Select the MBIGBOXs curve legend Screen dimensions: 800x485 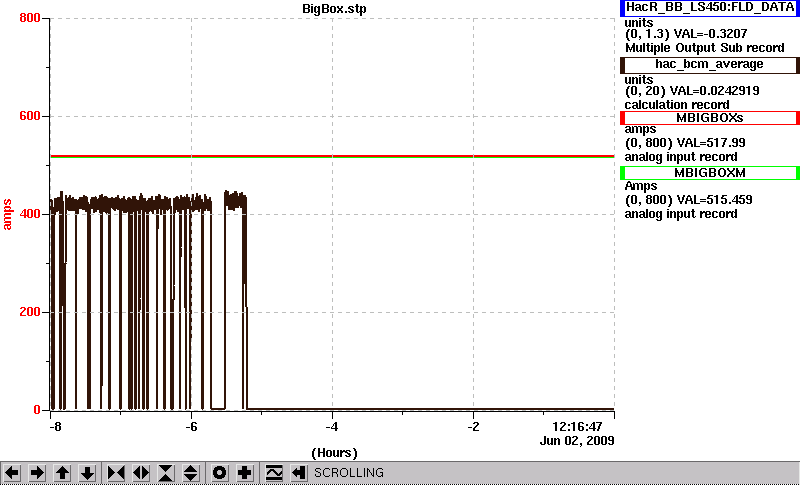pyautogui.click(x=710, y=118)
